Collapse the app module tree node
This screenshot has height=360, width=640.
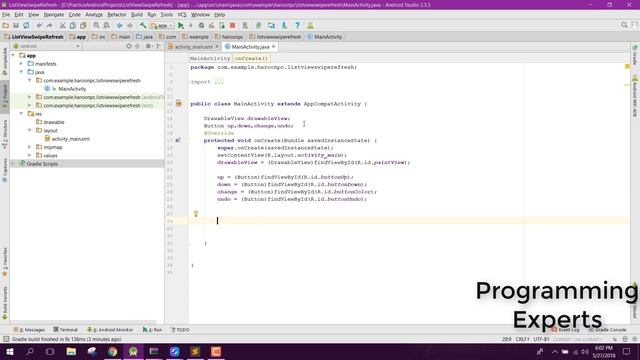click(13, 56)
